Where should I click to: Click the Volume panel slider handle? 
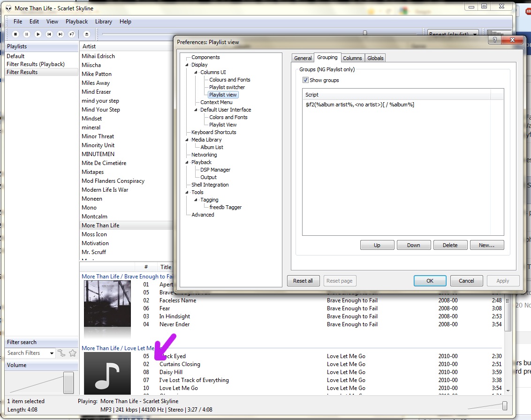pos(68,383)
